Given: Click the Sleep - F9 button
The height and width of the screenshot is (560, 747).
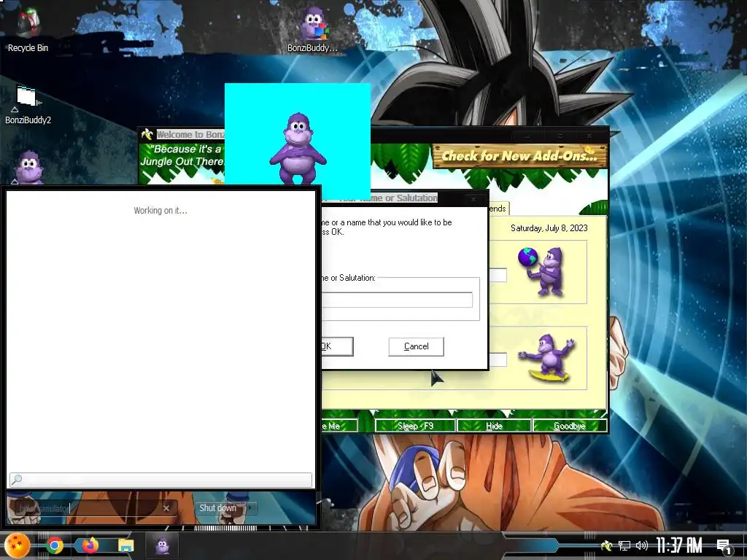Looking at the screenshot, I should (x=415, y=426).
